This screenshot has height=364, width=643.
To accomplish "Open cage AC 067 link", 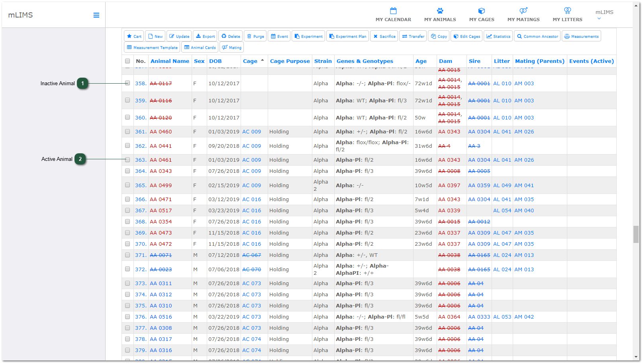I will [x=251, y=255].
